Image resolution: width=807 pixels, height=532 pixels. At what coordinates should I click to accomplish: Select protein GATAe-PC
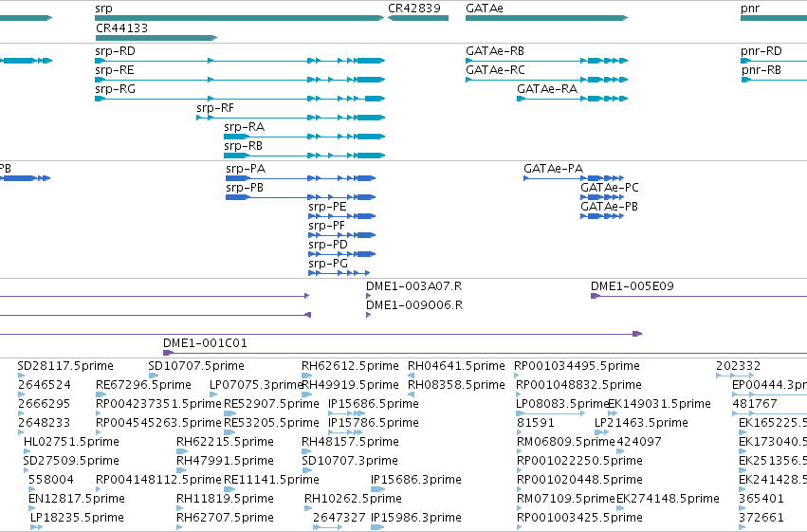[x=602, y=197]
